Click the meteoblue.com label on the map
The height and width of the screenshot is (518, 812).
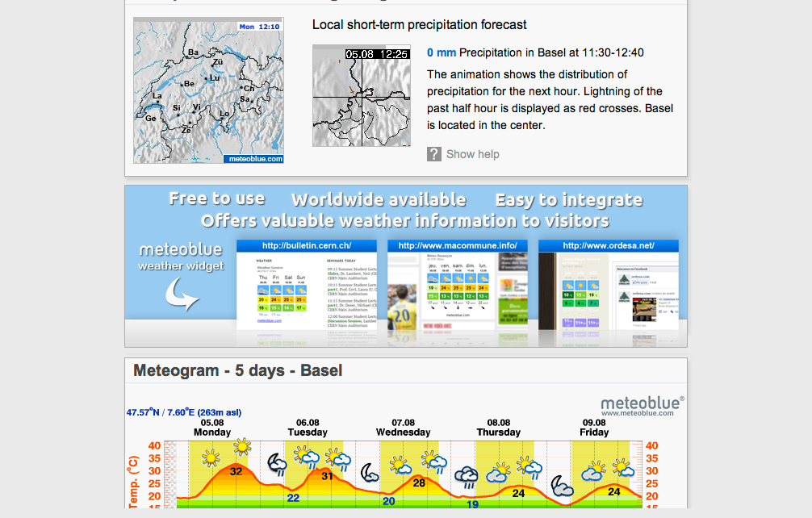coord(253,158)
